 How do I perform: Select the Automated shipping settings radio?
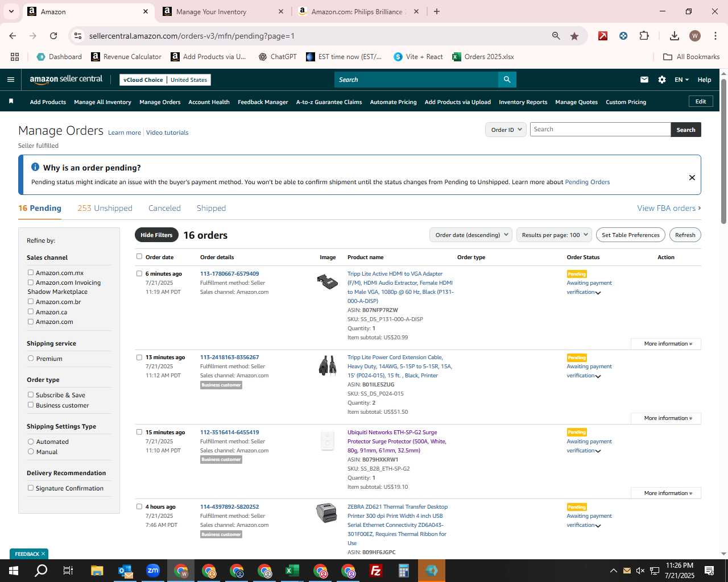(x=31, y=442)
